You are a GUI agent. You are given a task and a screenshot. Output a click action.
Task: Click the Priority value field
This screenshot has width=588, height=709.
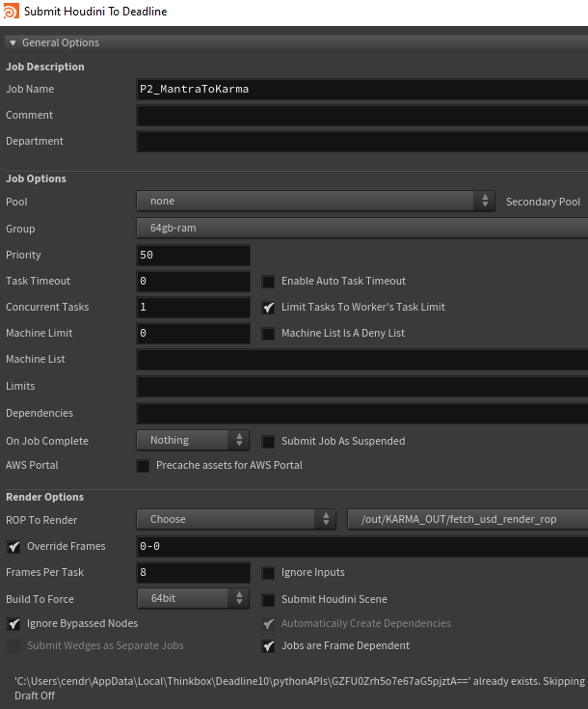[193, 255]
